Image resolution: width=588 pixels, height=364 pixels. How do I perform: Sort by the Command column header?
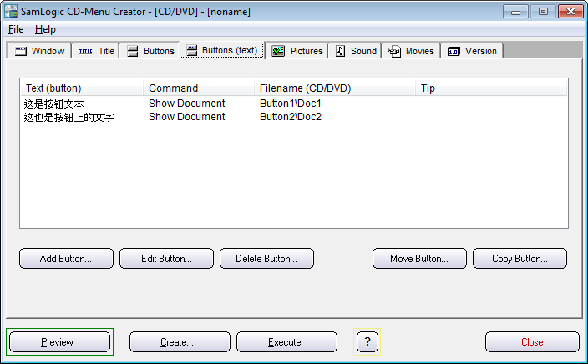[199, 88]
